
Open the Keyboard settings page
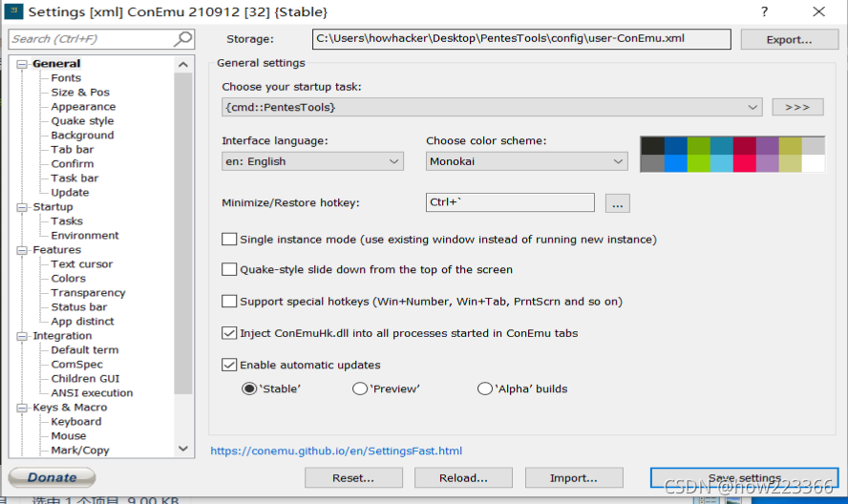(x=76, y=422)
